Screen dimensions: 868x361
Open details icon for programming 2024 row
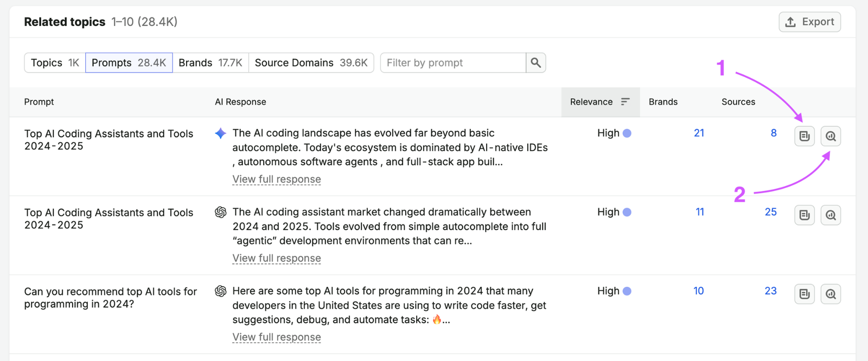[805, 294]
